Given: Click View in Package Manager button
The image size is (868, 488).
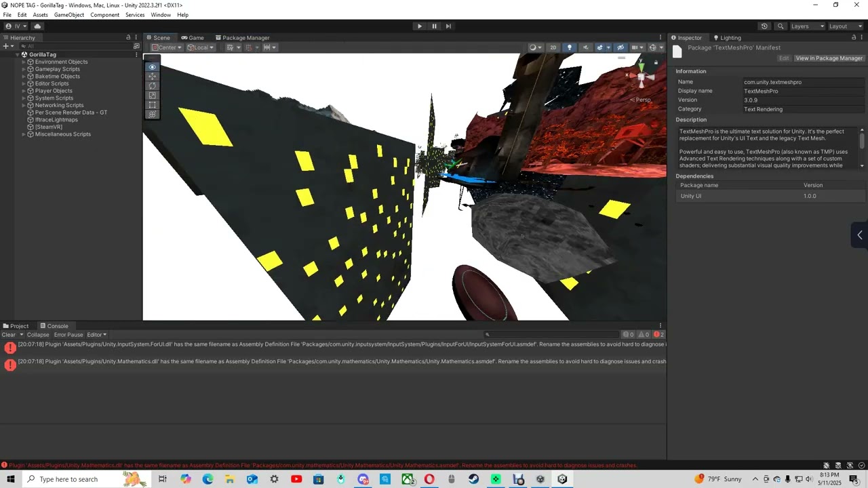Looking at the screenshot, I should (829, 58).
